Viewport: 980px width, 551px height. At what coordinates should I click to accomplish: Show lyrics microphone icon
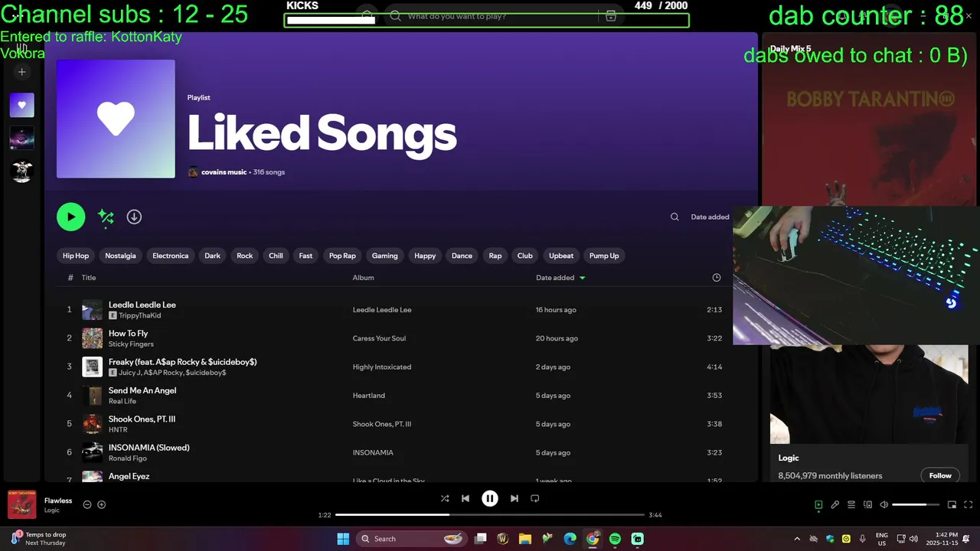click(x=835, y=505)
